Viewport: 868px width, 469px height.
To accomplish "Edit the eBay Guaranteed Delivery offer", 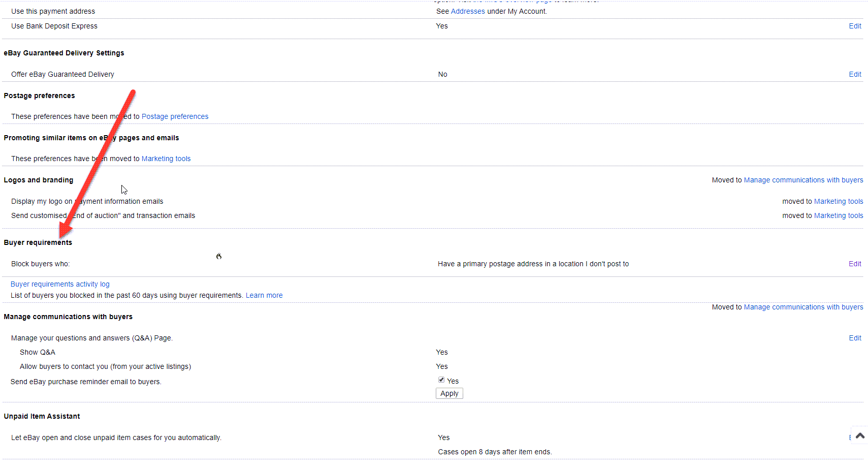I will coord(855,74).
